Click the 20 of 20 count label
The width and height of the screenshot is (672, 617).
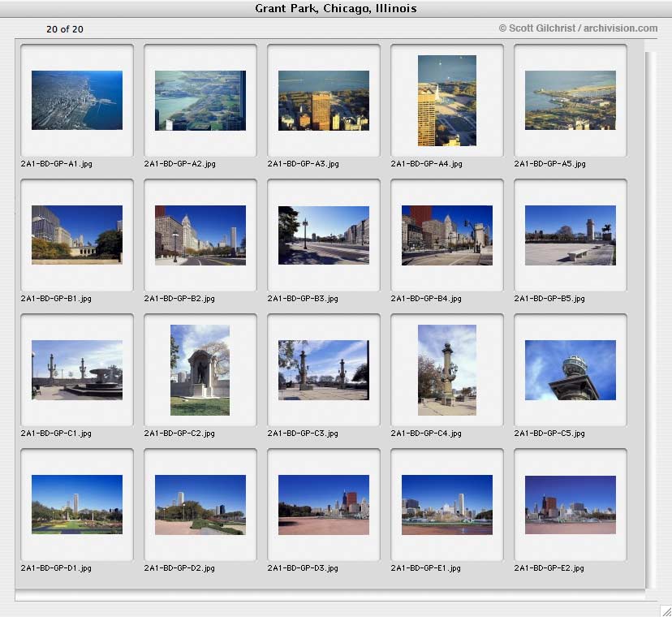65,29
